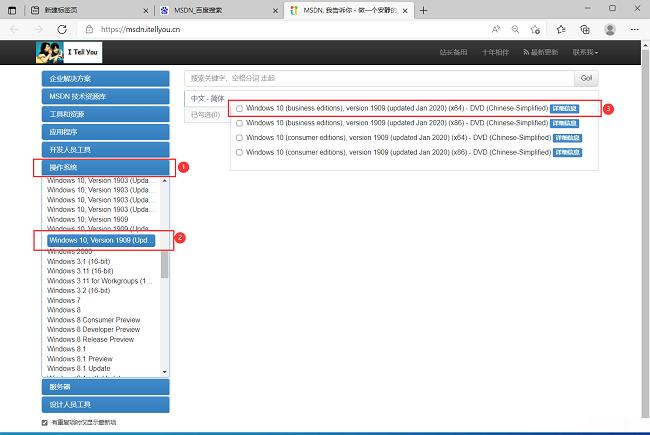Image resolution: width=650 pixels, height=435 pixels.
Task: Open new tab with plus icon
Action: [423, 9]
